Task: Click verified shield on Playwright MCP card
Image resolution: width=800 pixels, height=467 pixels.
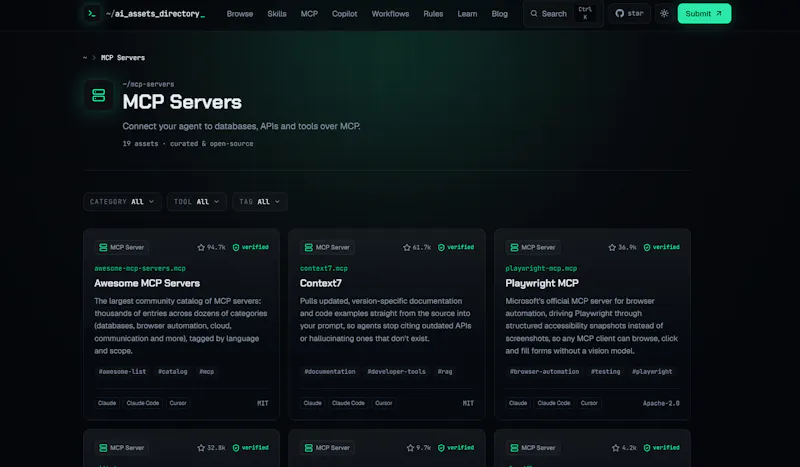Action: point(647,248)
